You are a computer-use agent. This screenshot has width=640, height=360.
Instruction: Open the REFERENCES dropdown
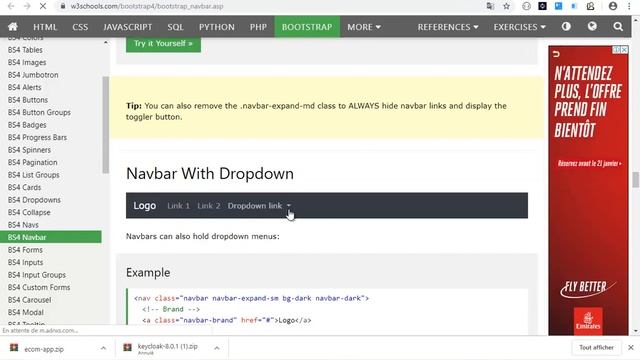pyautogui.click(x=448, y=27)
